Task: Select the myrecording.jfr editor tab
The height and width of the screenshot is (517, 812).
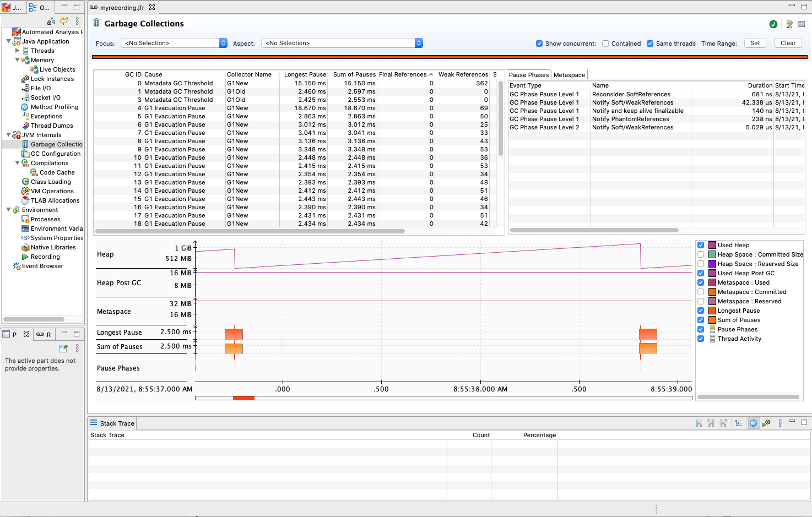Action: click(122, 8)
